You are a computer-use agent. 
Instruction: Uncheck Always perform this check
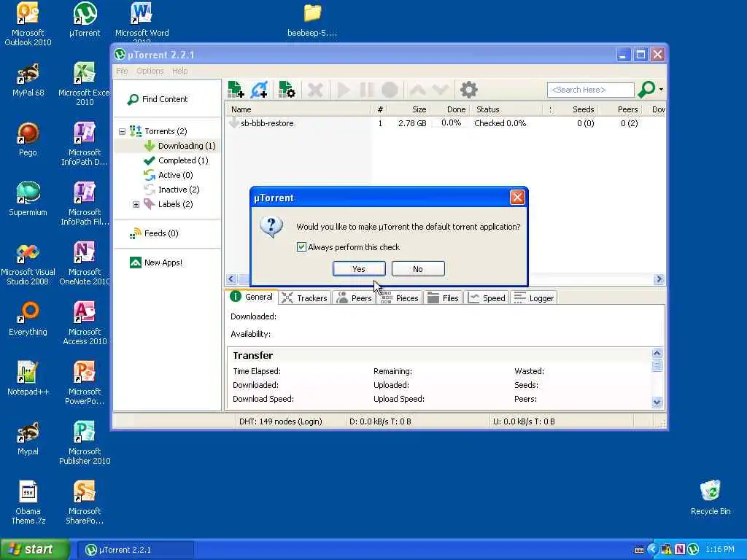click(301, 247)
